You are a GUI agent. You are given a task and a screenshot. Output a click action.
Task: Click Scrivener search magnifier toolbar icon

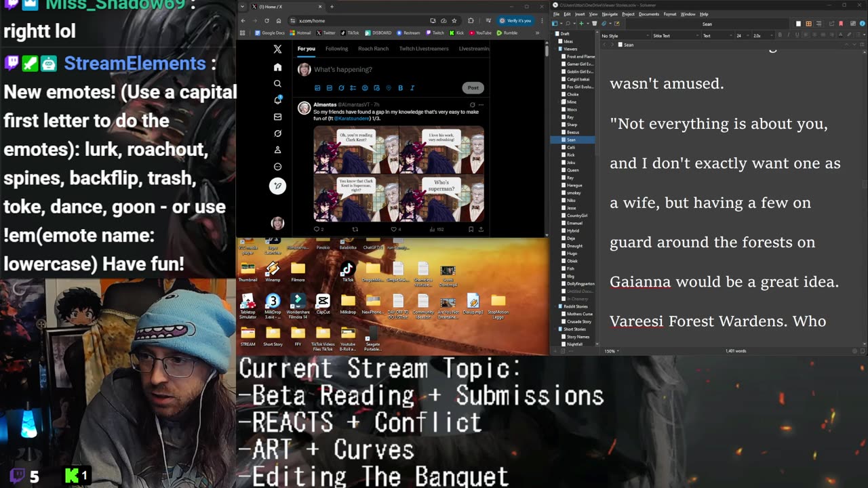click(x=568, y=24)
